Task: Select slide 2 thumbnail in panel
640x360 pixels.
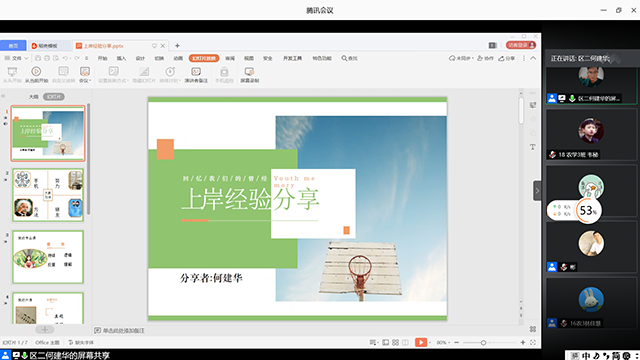Action: (x=48, y=195)
